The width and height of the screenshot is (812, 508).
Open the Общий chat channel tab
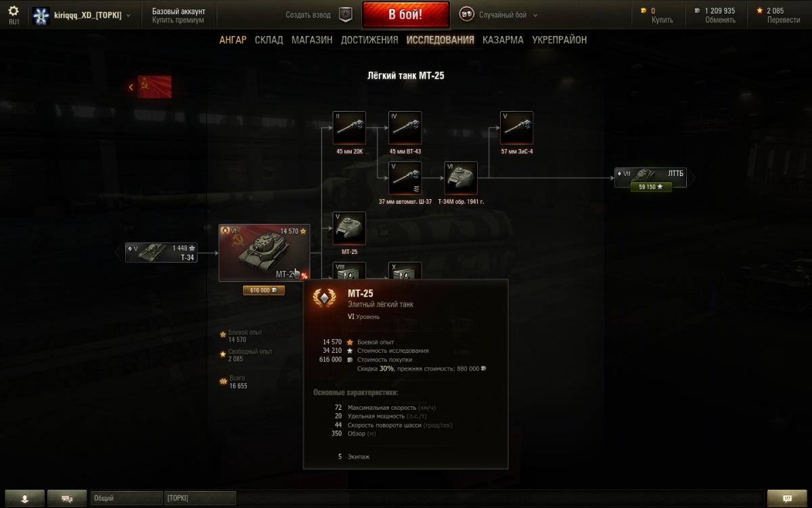[x=127, y=499]
